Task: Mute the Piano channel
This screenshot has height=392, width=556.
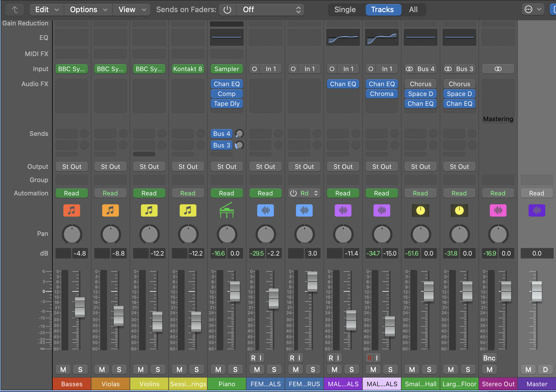Action: point(218,369)
